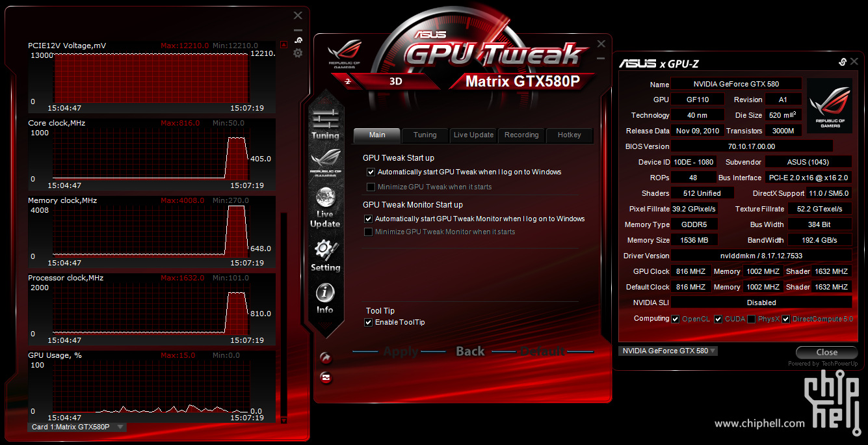Click the Device ID value 10DE - 1080
The height and width of the screenshot is (445, 868).
click(693, 162)
